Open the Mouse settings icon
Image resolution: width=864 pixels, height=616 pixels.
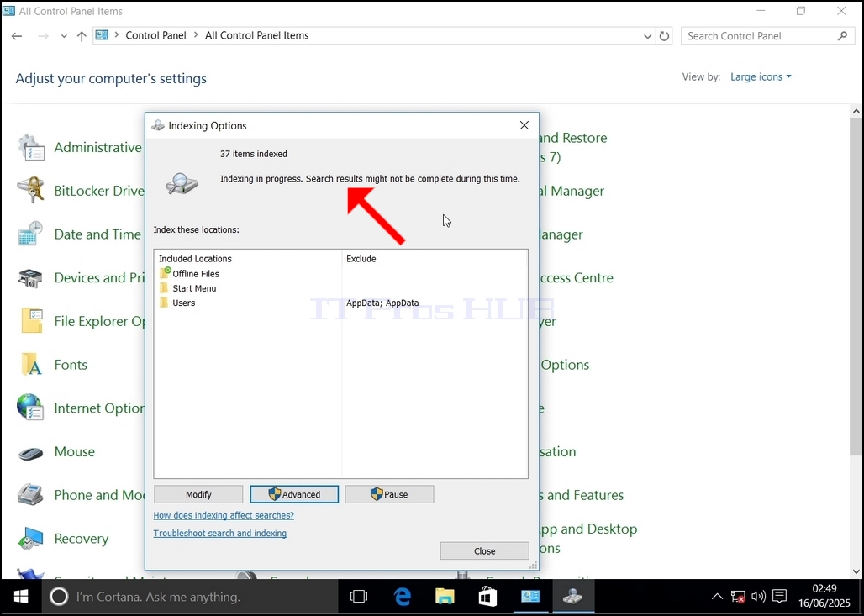(x=31, y=452)
